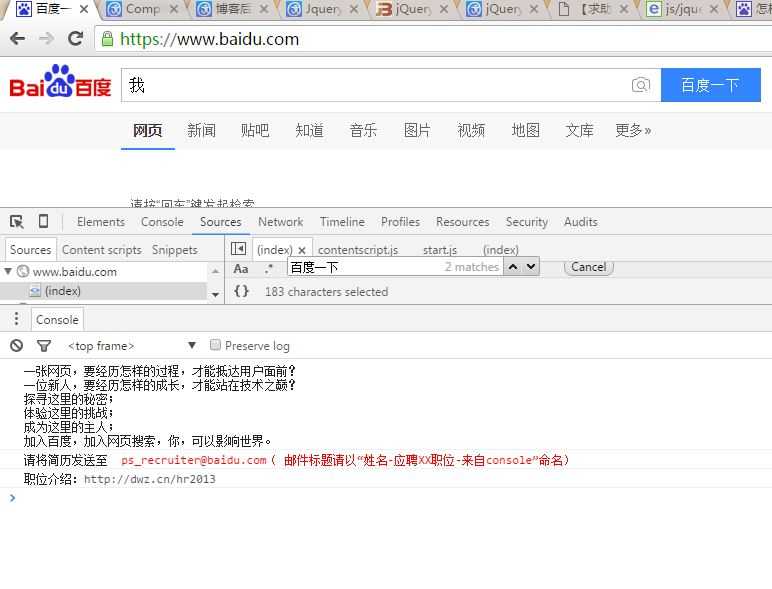This screenshot has height=589, width=772.
Task: Open the 地图 map link
Action: 525,130
